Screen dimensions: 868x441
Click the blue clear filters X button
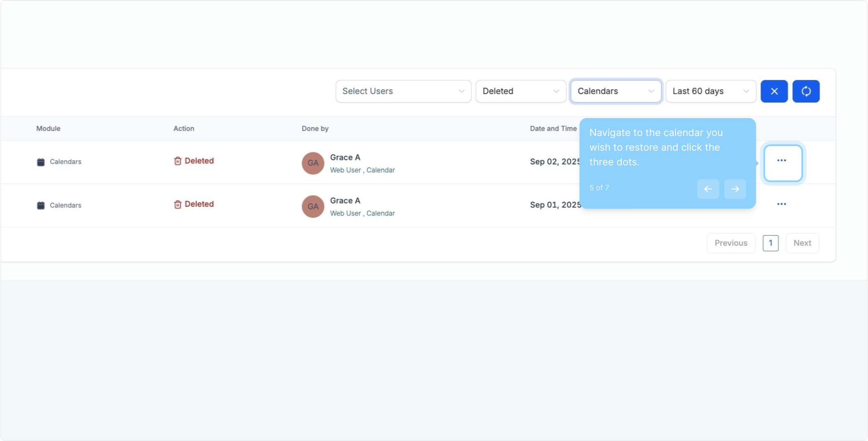pyautogui.click(x=774, y=91)
